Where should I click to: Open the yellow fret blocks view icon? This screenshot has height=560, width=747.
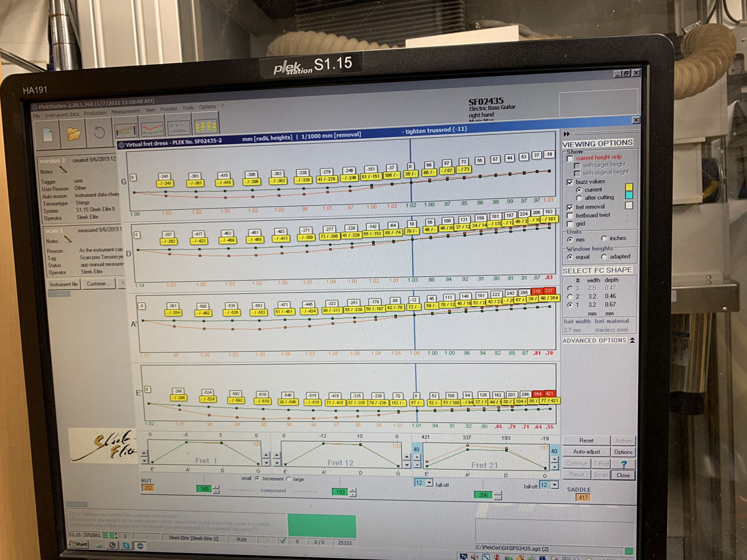point(205,125)
